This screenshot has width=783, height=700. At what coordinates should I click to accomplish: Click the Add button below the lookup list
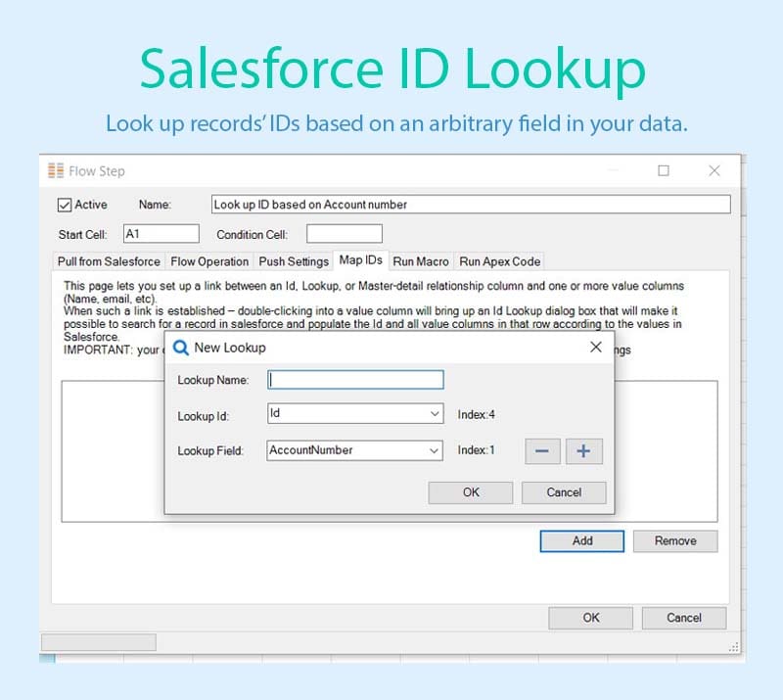click(x=582, y=540)
